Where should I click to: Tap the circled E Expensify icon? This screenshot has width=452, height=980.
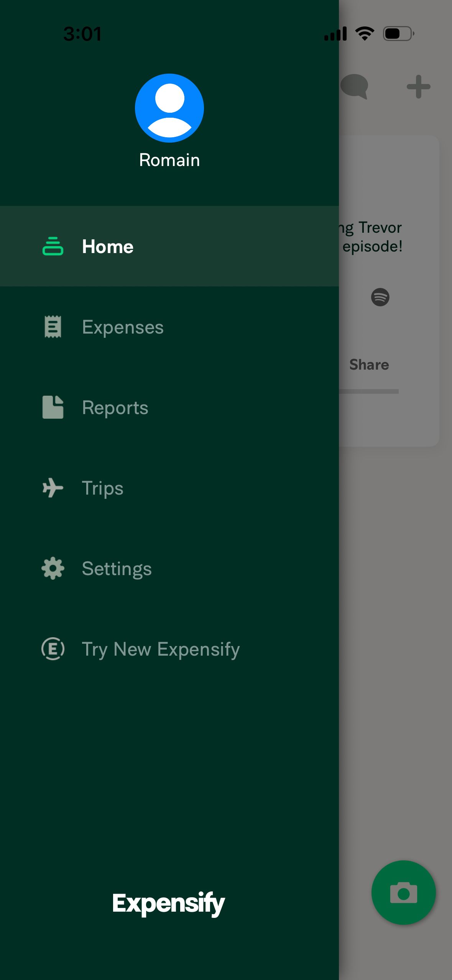click(53, 649)
